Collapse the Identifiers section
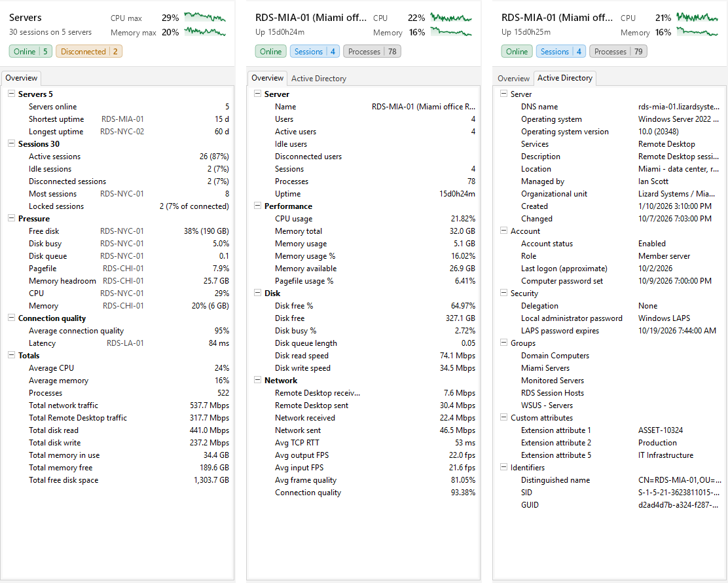This screenshot has width=728, height=583. [x=503, y=467]
